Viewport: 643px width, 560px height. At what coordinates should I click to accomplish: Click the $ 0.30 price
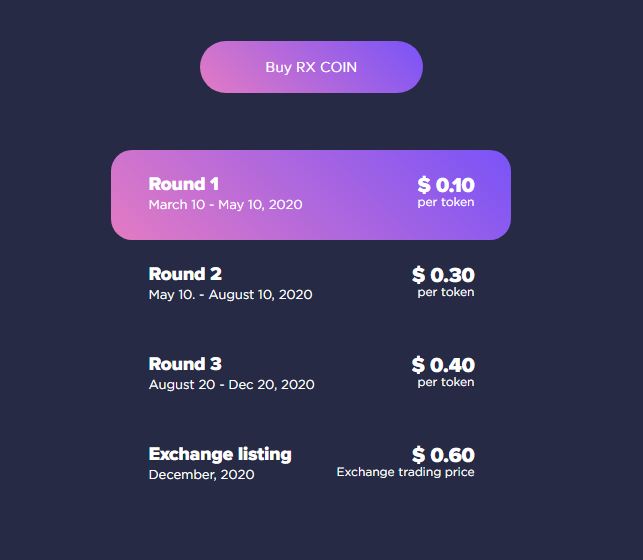tap(443, 275)
